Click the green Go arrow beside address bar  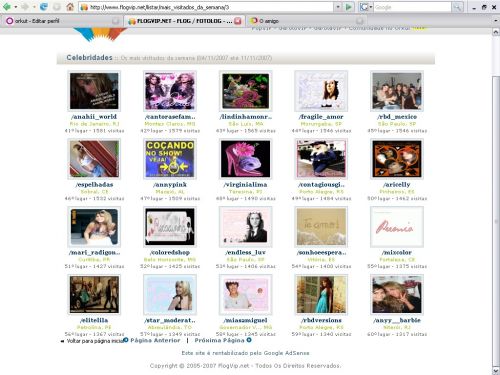349,7
